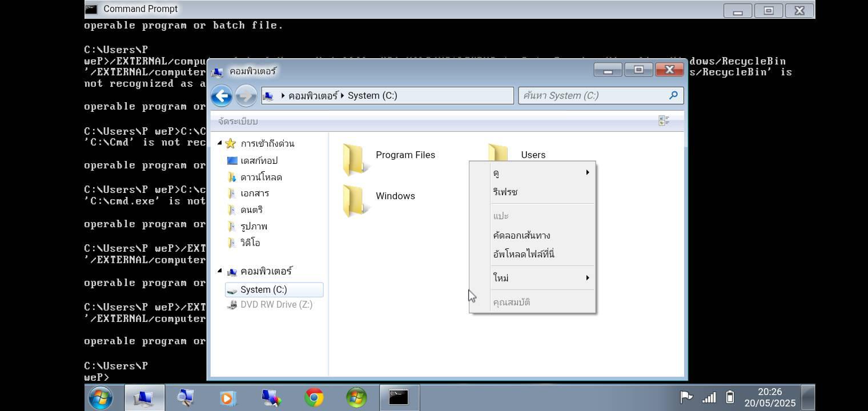Open ดาวน์โหลด in the sidebar

tap(254, 177)
